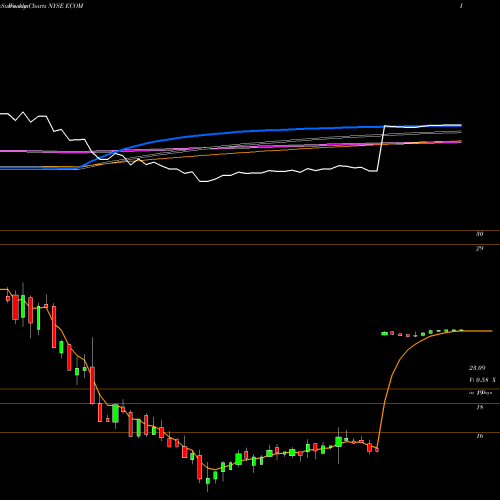Click the 16 price axis label
The width and height of the screenshot is (500, 500).
[x=480, y=436]
